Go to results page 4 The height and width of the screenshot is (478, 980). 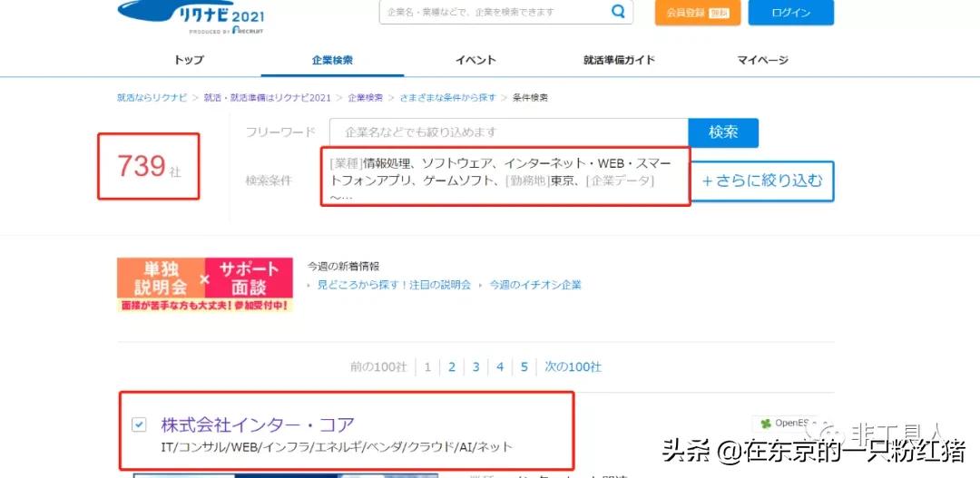click(500, 367)
